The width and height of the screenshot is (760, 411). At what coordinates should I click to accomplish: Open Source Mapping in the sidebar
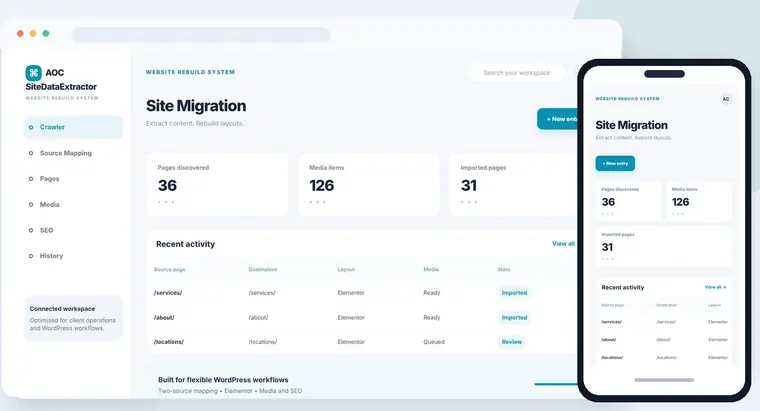pyautogui.click(x=65, y=153)
